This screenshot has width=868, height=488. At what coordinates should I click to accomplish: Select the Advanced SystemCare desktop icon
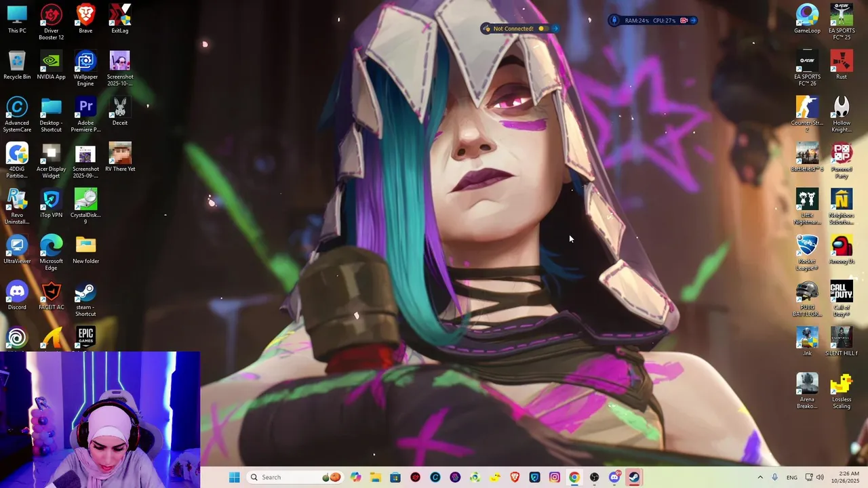[x=17, y=115]
